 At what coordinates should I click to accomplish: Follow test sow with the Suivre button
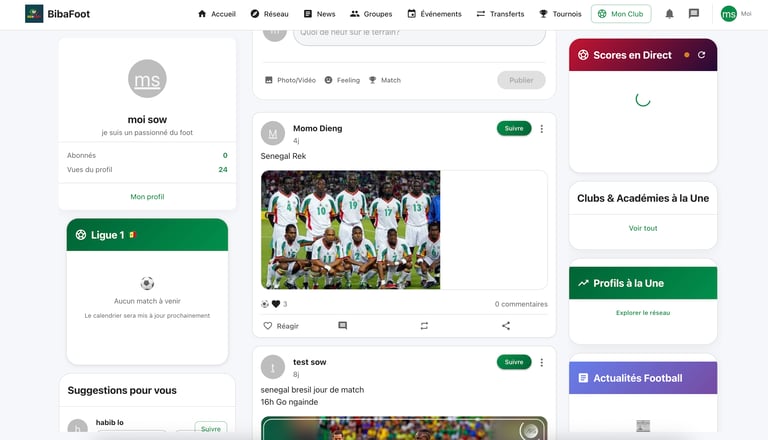point(514,362)
